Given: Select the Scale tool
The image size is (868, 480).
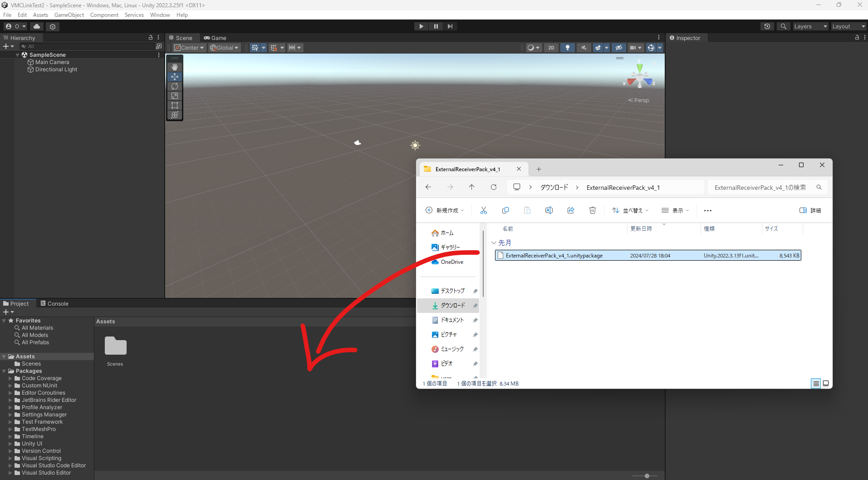Looking at the screenshot, I should tap(174, 96).
